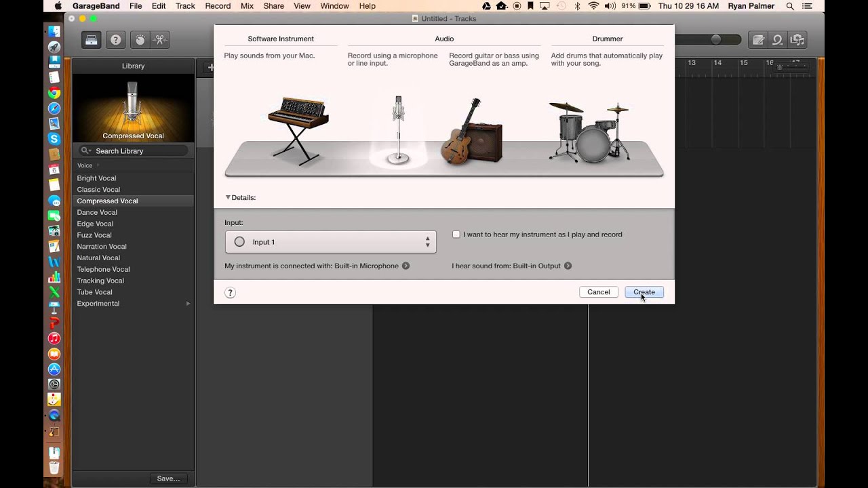Choose the Software Instrument keyboard image
The width and height of the screenshot is (868, 488).
point(297,131)
